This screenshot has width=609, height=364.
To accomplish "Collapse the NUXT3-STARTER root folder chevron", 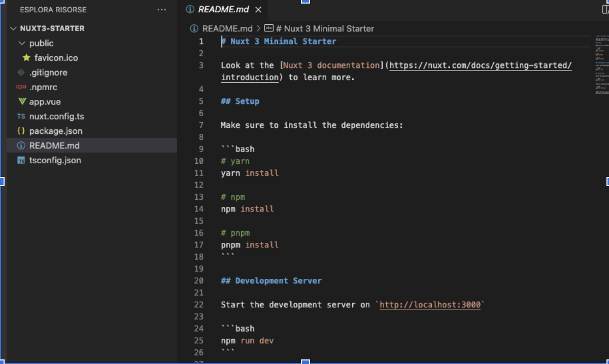I will (x=14, y=28).
